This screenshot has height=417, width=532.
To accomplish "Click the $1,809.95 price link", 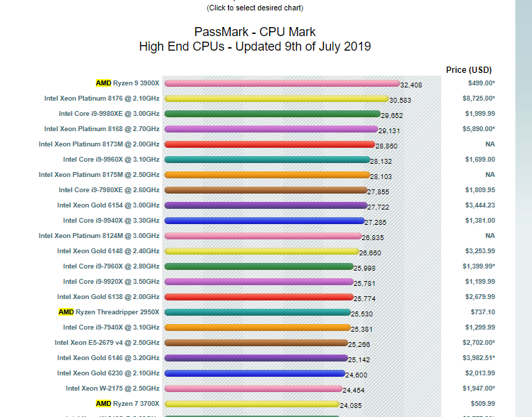I will (480, 190).
